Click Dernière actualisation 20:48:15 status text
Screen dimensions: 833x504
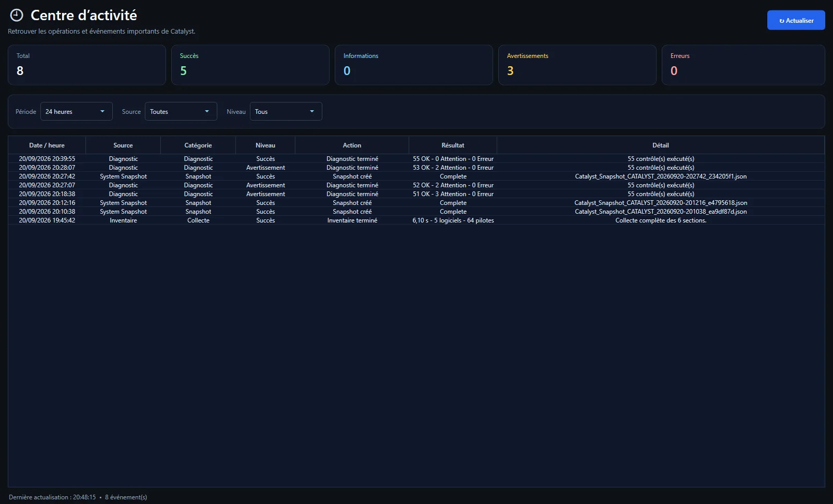click(52, 497)
